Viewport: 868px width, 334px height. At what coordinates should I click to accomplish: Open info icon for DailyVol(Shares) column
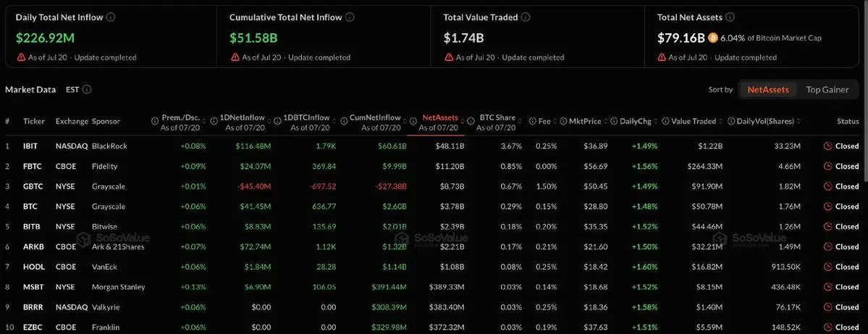[x=730, y=121]
